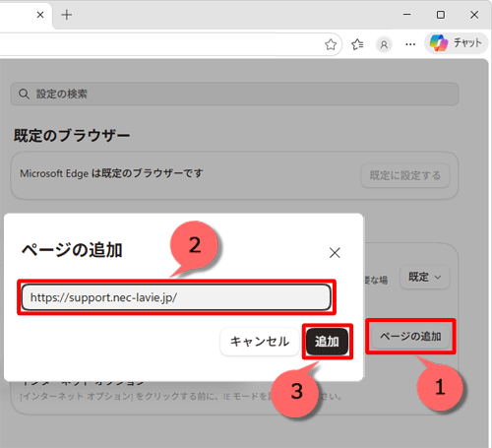Minimize the Edge window
492x448 pixels.
click(407, 15)
